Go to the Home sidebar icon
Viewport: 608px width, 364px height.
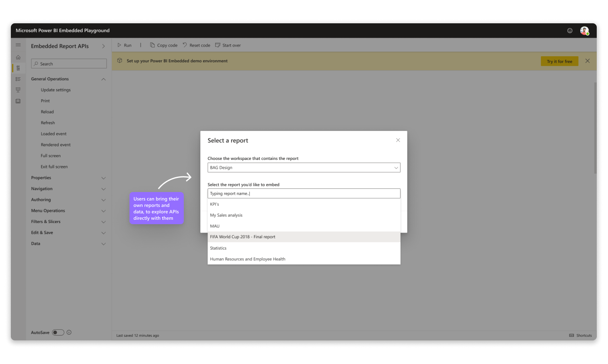pos(18,57)
